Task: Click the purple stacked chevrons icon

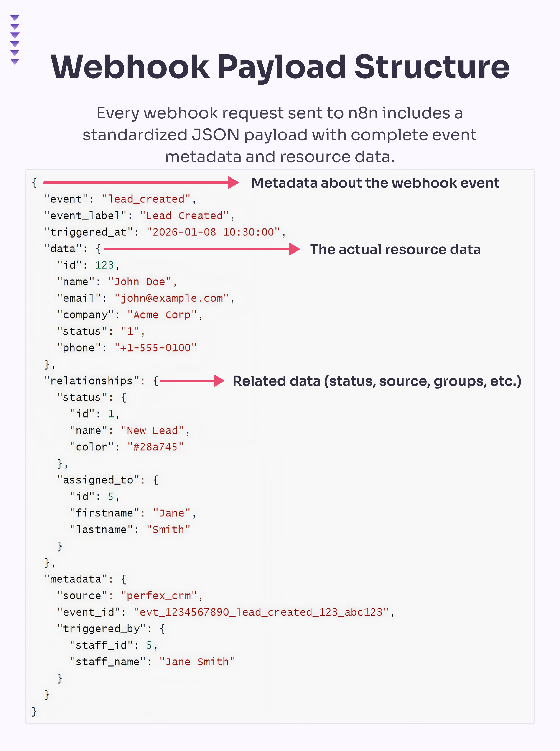Action: tap(15, 40)
